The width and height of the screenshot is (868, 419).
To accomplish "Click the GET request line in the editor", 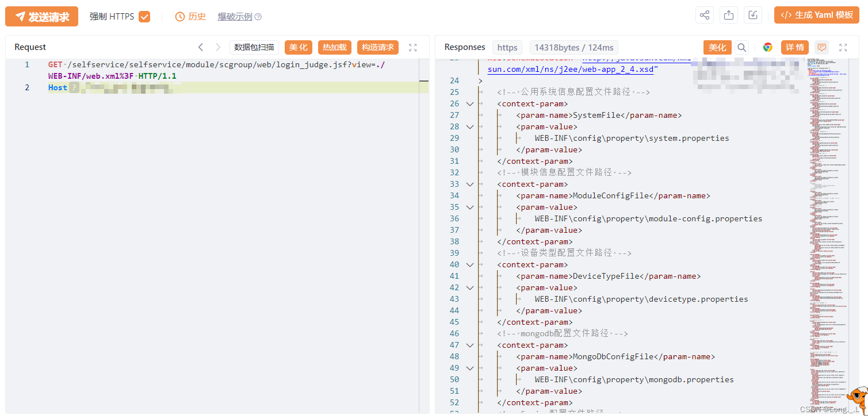I will pos(217,70).
